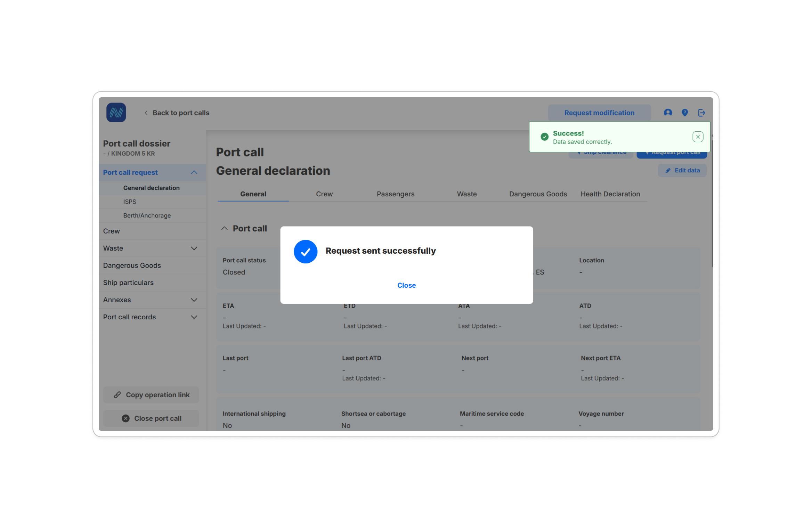Open the Dangerous Goods tab
The width and height of the screenshot is (812, 531).
[537, 194]
